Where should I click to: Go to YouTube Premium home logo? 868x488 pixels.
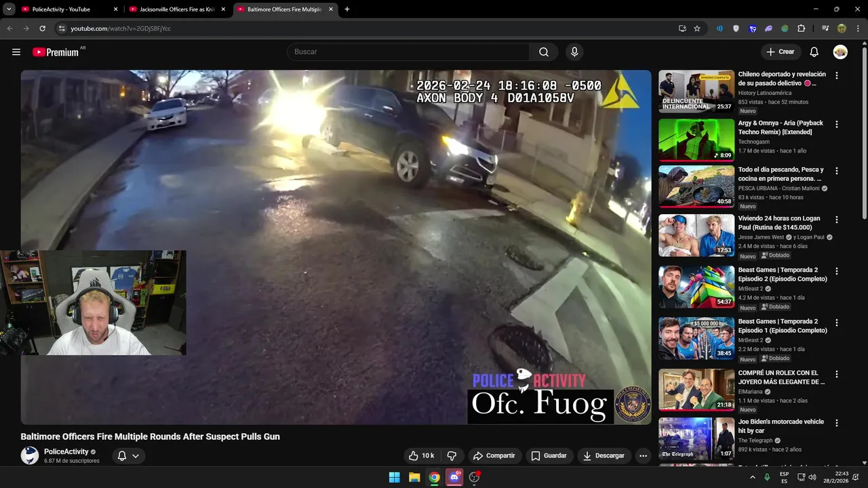(x=56, y=52)
